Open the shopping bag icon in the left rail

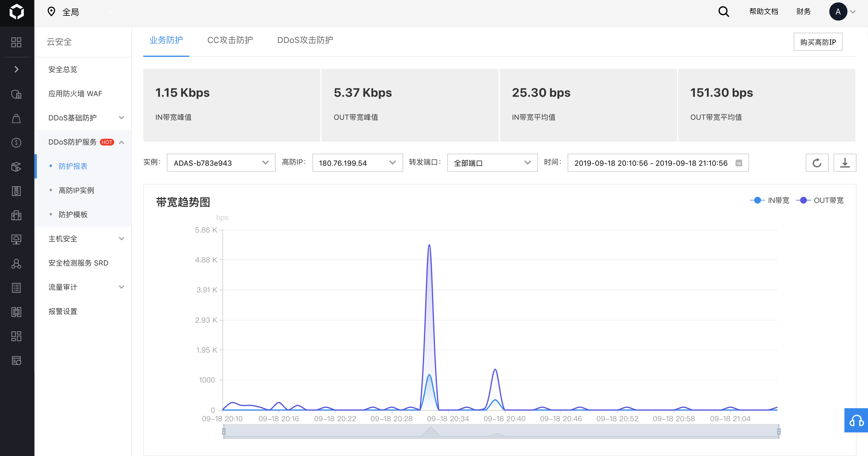point(16,119)
